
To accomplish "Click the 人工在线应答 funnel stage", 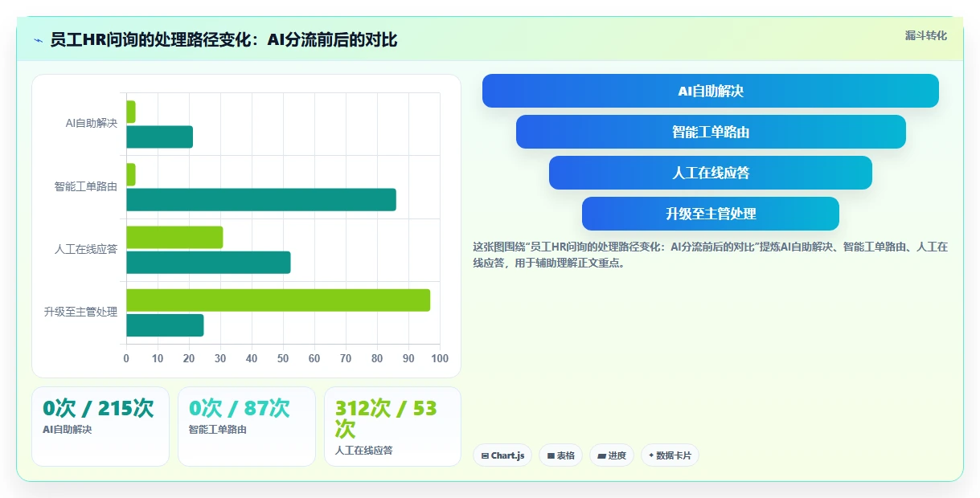I will pyautogui.click(x=711, y=173).
